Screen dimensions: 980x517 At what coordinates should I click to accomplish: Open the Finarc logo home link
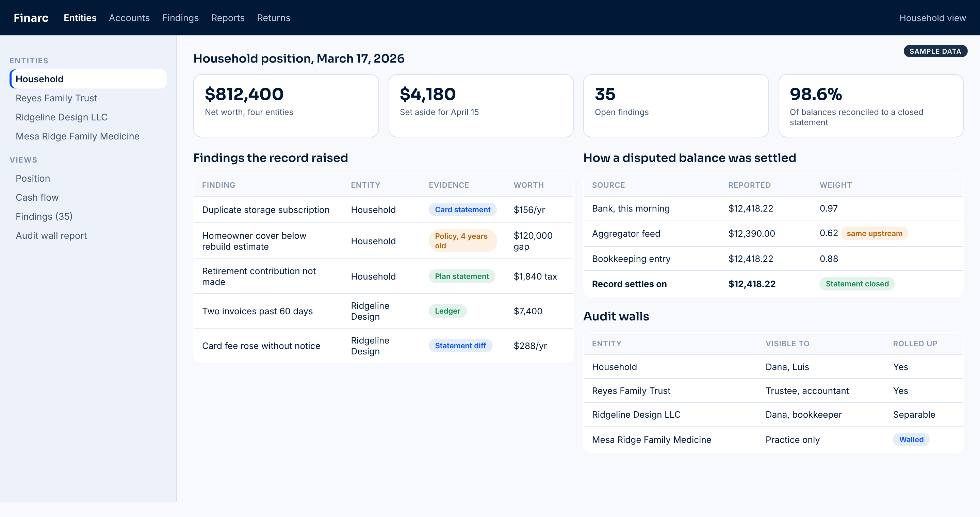[x=31, y=18]
